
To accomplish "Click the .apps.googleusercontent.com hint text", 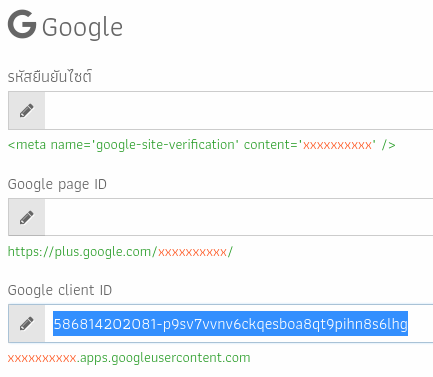I will tap(164, 358).
